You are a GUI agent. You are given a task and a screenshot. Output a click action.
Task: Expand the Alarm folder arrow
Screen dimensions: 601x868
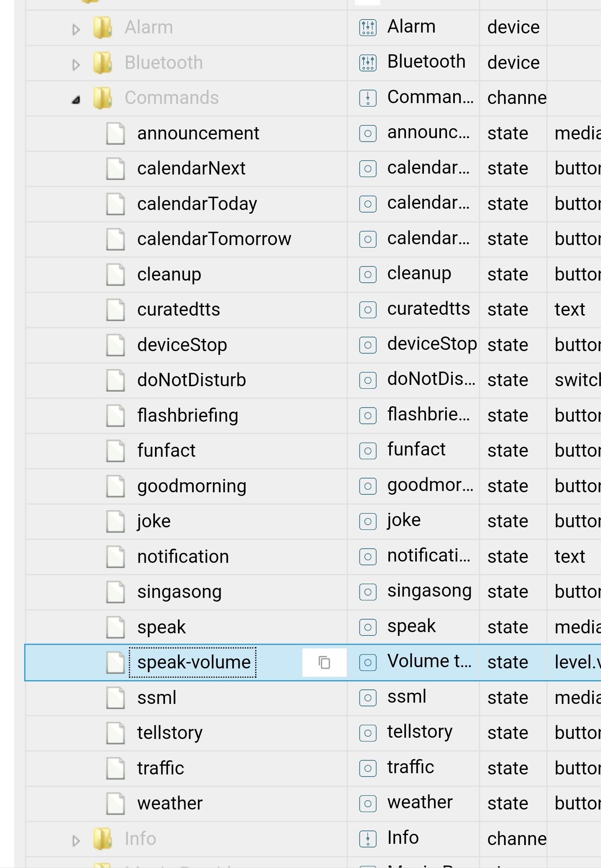76,30
